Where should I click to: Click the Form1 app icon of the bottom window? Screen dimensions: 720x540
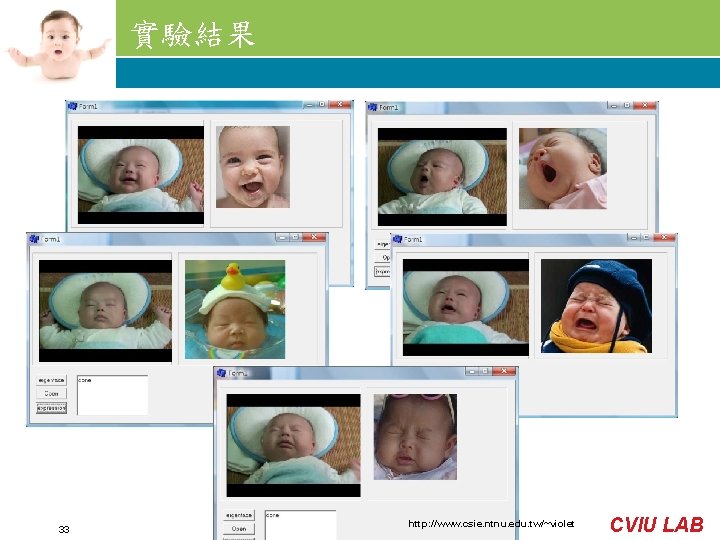[221, 373]
